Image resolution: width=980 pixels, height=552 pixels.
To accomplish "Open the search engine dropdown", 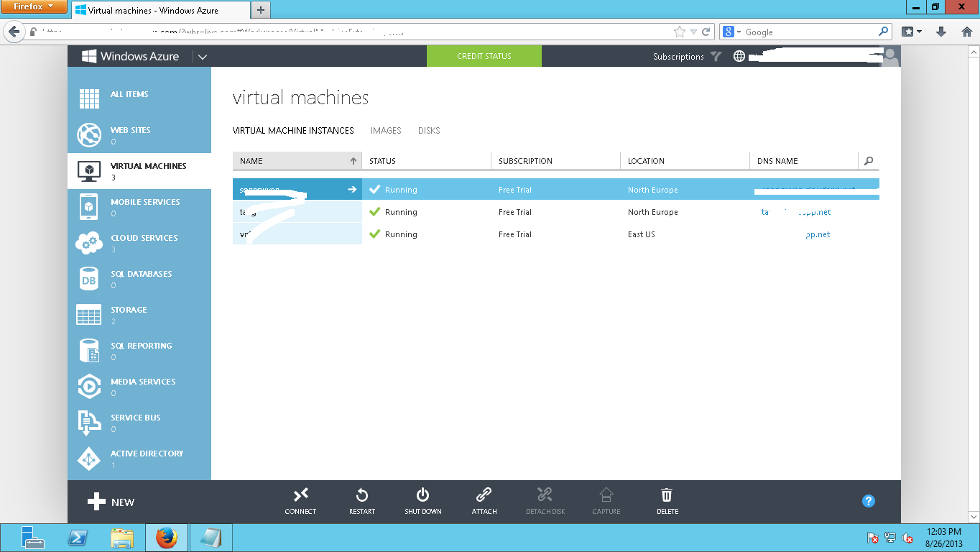I will click(x=731, y=32).
